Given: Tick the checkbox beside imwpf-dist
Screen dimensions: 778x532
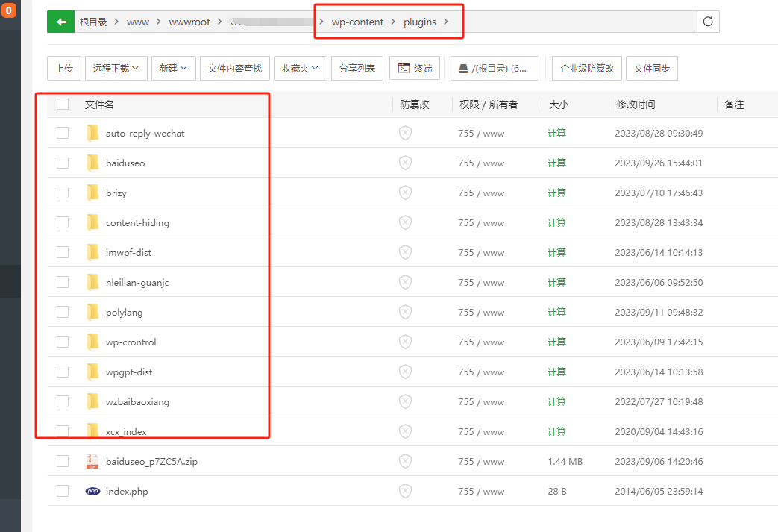Looking at the screenshot, I should pyautogui.click(x=62, y=252).
